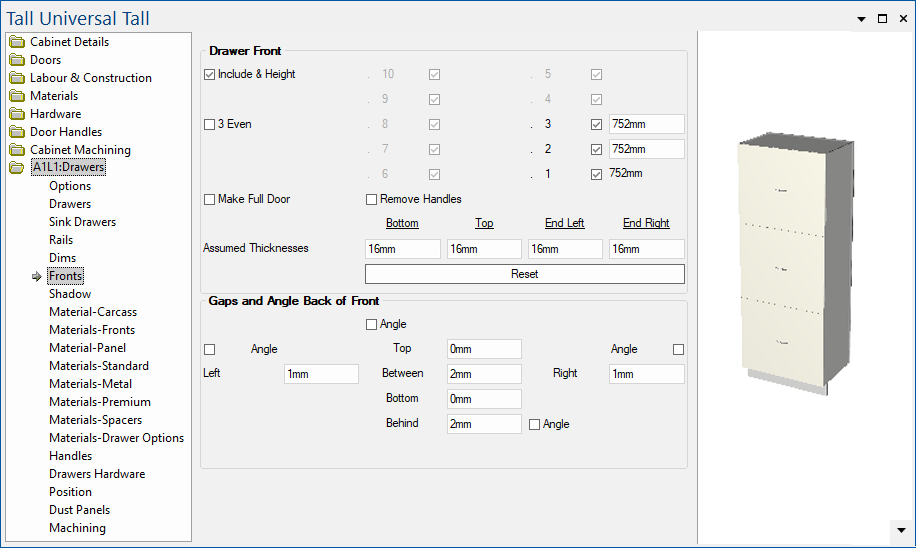Select the Labour & Construction folder icon
The image size is (916, 548).
coord(17,78)
